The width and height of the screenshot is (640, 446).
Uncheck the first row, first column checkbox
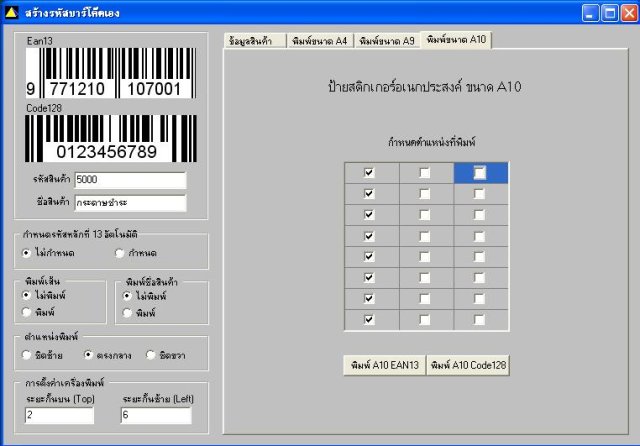(x=370, y=173)
